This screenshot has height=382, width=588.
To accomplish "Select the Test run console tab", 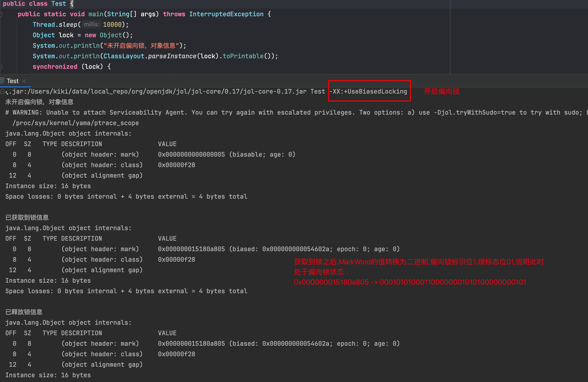I will [12, 81].
